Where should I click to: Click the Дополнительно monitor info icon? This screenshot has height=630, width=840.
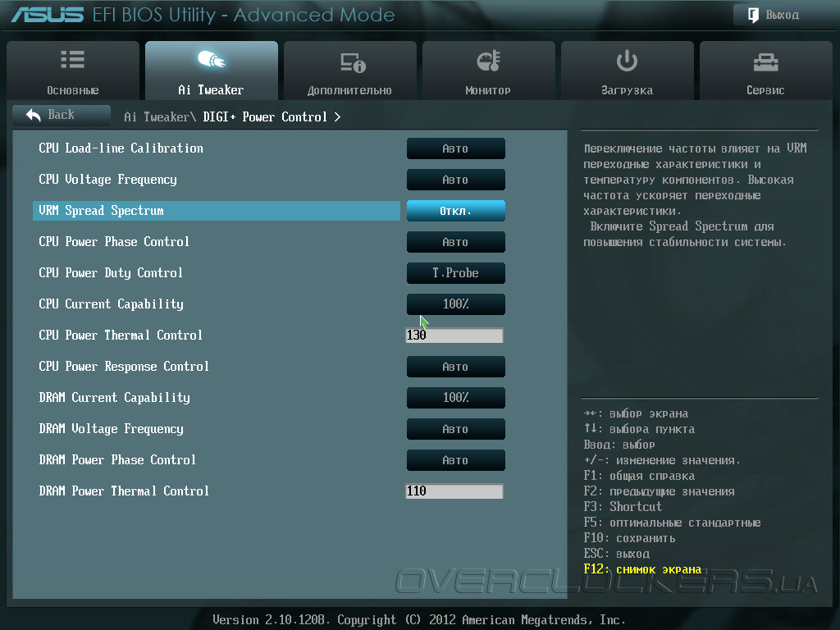click(353, 62)
